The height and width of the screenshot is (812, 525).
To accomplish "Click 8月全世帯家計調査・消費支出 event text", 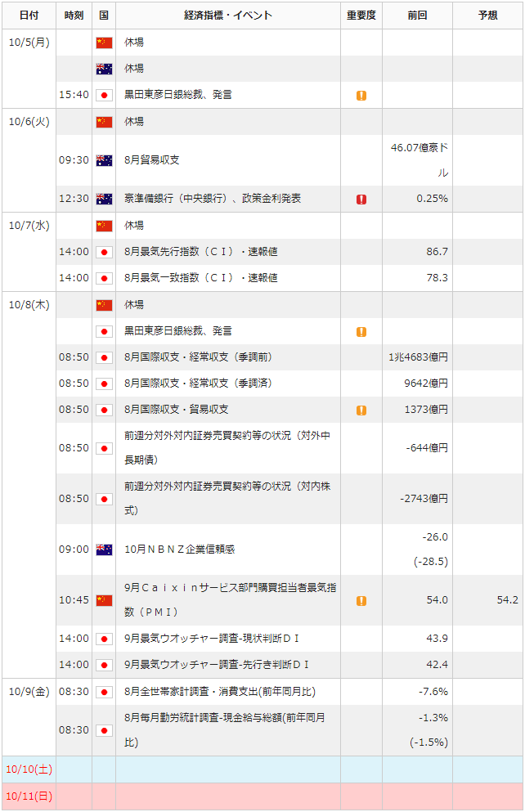I will click(220, 692).
